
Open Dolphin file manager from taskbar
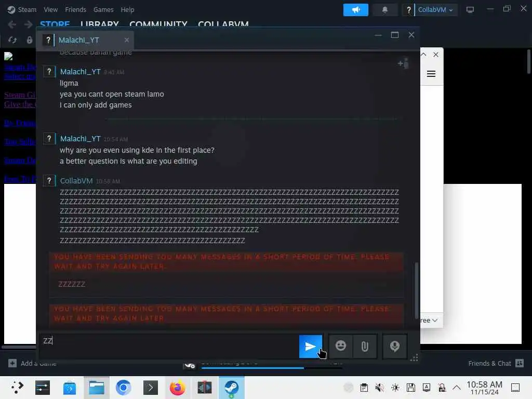pos(97,388)
